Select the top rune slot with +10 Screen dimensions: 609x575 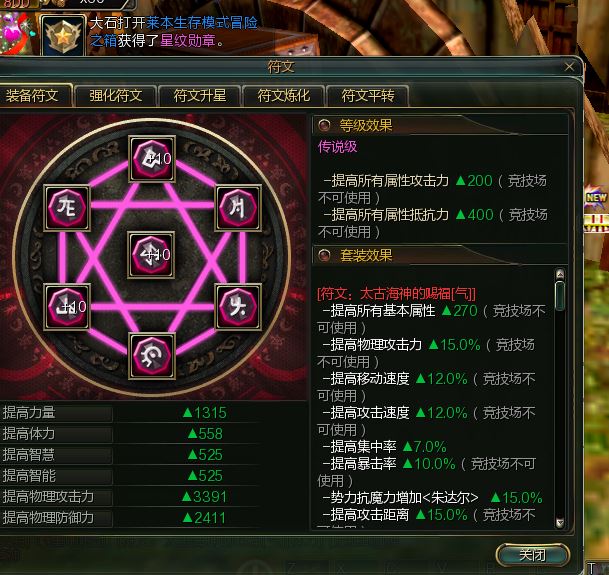(152, 159)
